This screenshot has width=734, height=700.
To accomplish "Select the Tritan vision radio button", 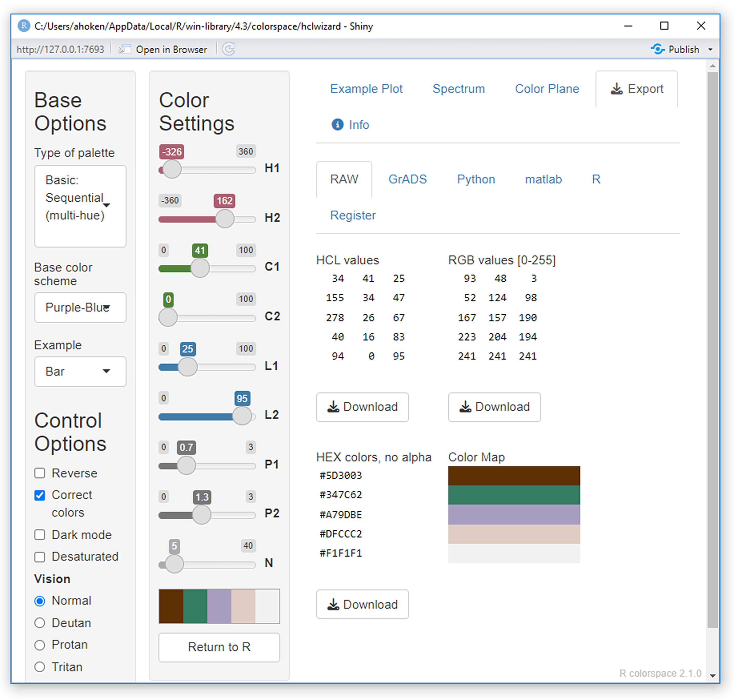I will 39,667.
